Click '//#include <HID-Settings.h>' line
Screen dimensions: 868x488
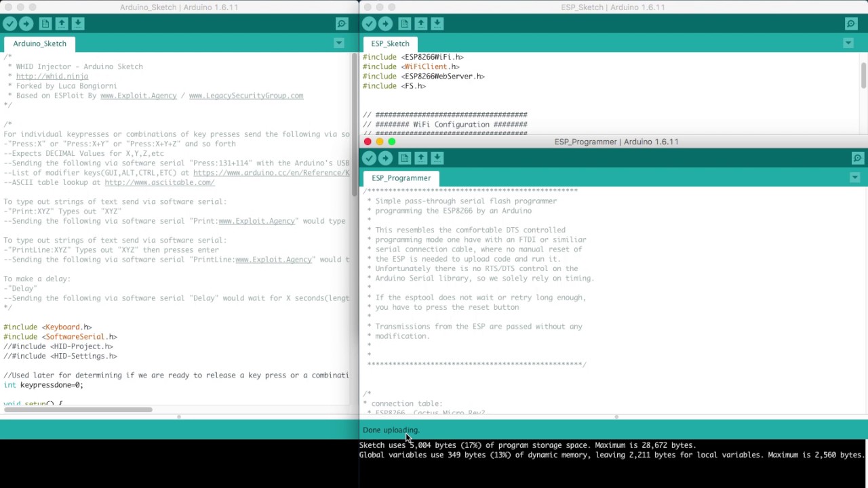(x=60, y=356)
